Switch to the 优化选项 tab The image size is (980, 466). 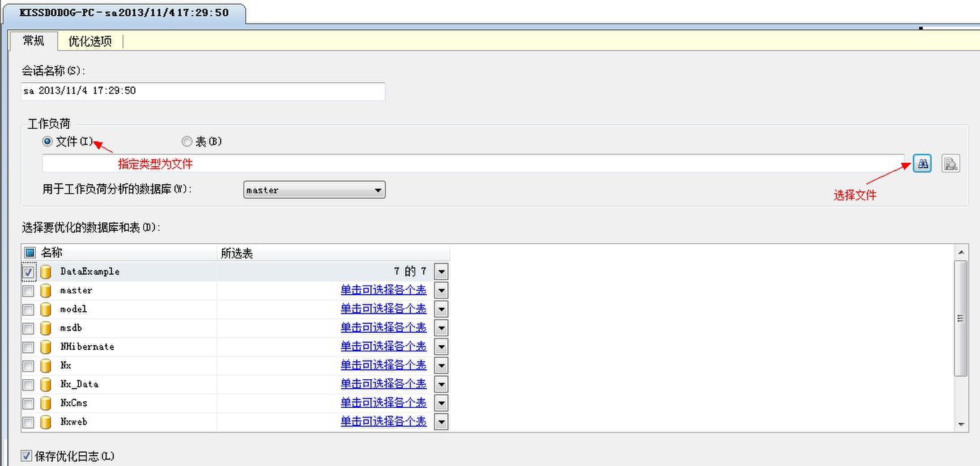tap(90, 41)
